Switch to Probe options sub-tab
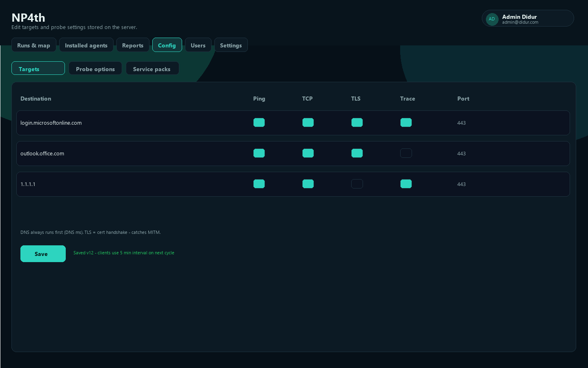 click(x=95, y=68)
